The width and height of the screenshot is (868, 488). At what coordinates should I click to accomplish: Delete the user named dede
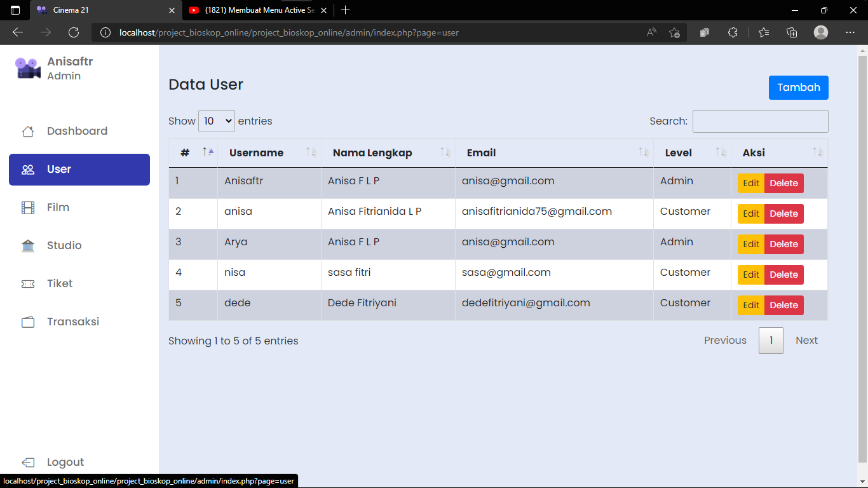pyautogui.click(x=783, y=305)
